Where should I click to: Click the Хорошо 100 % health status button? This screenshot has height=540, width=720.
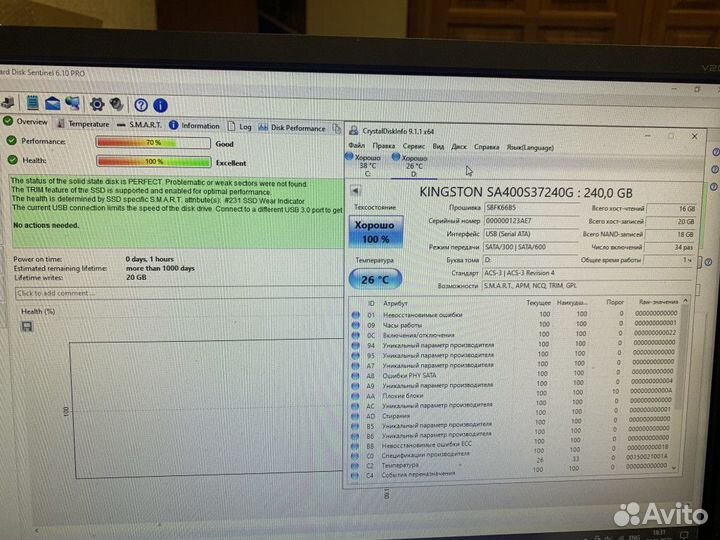pos(376,232)
